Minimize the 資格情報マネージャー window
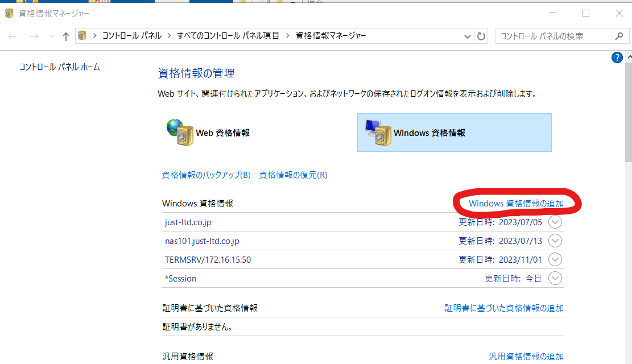 (x=553, y=13)
